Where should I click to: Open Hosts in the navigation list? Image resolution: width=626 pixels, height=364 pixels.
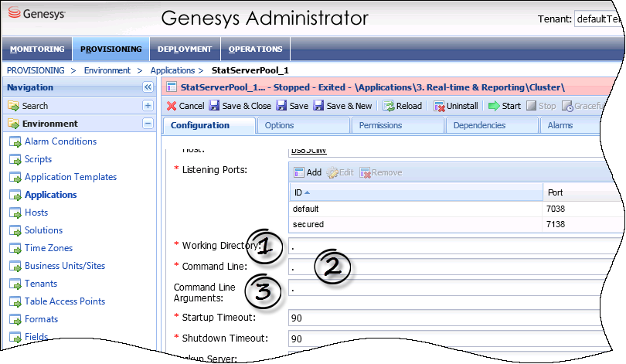coord(36,213)
